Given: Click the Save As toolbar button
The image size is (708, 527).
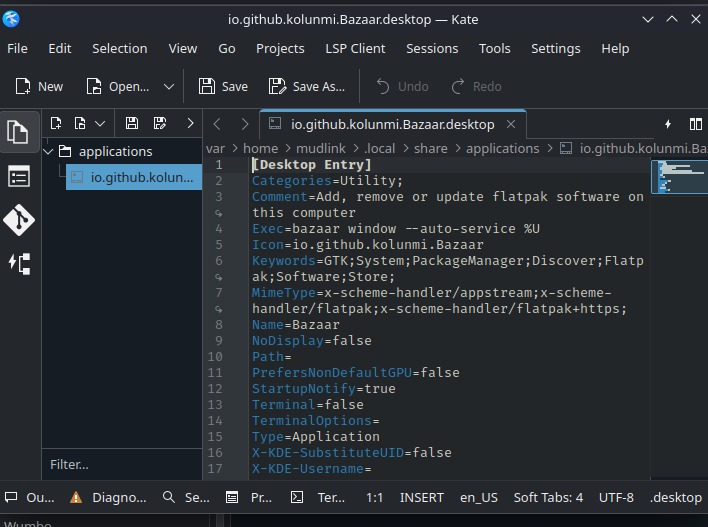Looking at the screenshot, I should 307,86.
